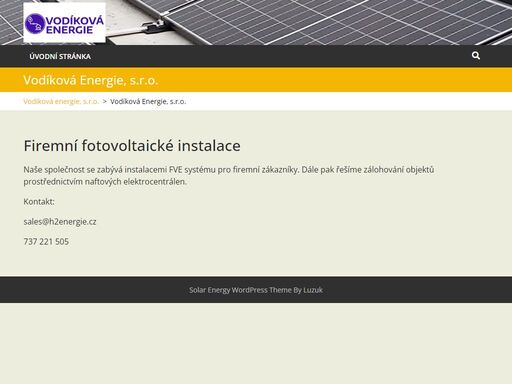Click the phone number 737 221 505
The image size is (512, 384).
point(46,241)
